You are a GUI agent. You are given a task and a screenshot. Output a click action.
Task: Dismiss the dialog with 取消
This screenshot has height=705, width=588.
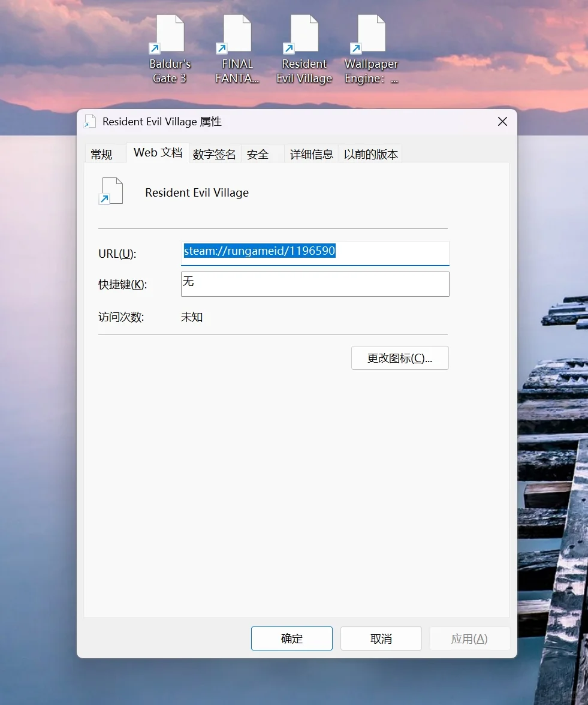pyautogui.click(x=381, y=638)
